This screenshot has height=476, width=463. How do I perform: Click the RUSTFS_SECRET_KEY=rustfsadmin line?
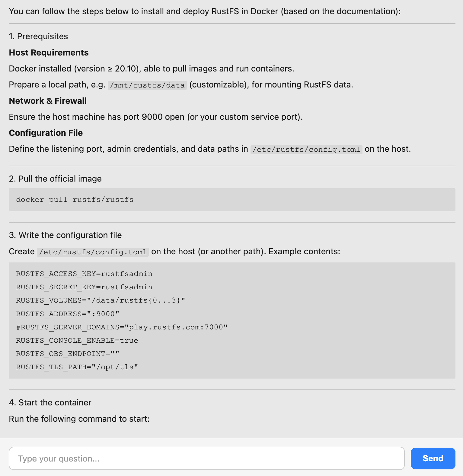[x=84, y=287]
